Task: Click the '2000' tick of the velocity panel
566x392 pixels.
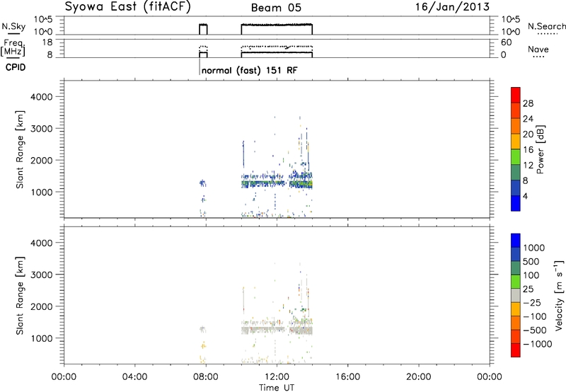Action: coord(42,306)
